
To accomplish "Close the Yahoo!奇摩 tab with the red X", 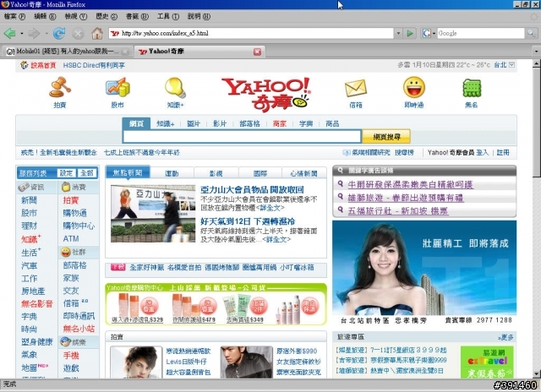I will coord(257,52).
